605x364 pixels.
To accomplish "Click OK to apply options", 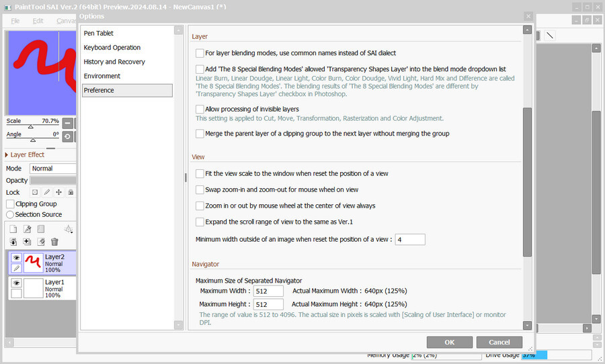I will [x=450, y=342].
